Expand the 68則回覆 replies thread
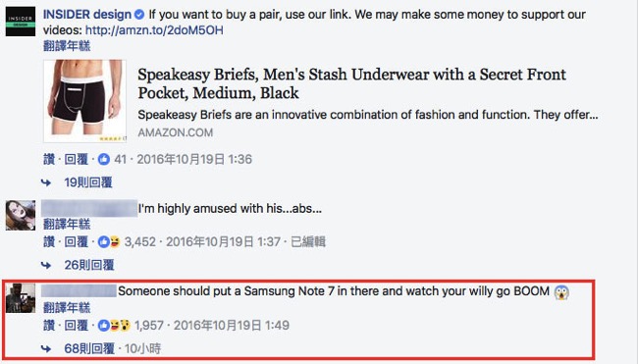Viewport: 638px width, 364px height. tap(89, 348)
